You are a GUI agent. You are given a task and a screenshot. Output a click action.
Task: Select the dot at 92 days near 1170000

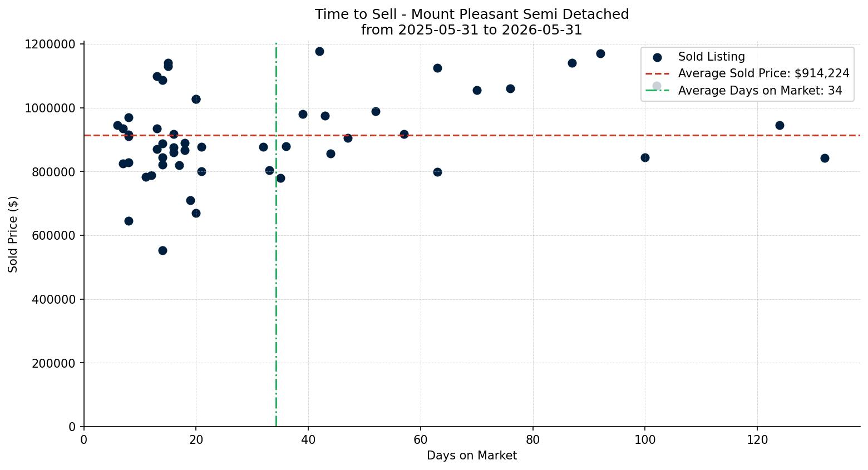click(600, 53)
